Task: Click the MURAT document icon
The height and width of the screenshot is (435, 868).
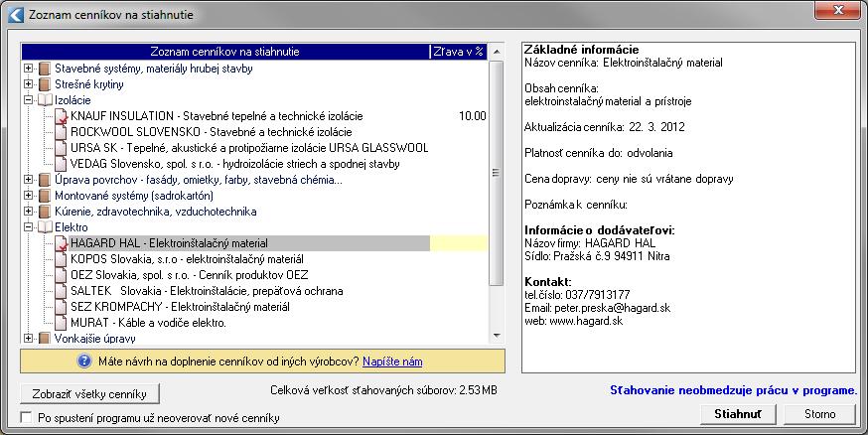Action: pos(61,323)
